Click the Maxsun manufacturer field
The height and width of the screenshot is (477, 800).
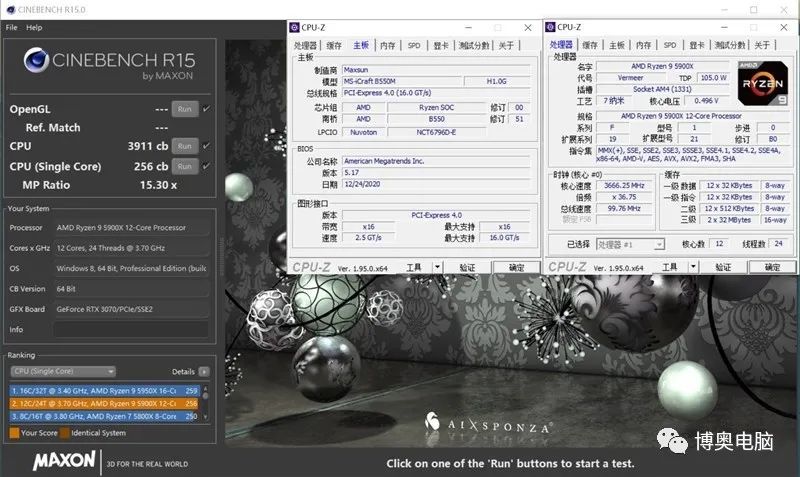click(x=436, y=69)
